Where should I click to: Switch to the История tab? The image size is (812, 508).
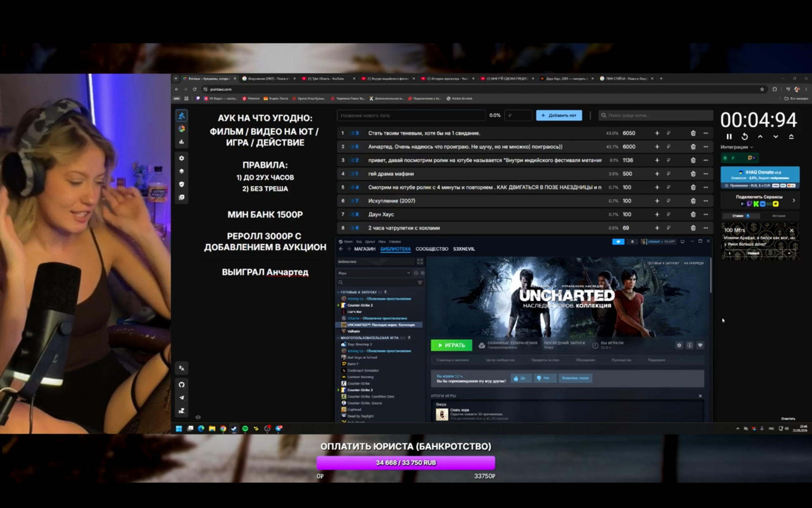click(779, 216)
